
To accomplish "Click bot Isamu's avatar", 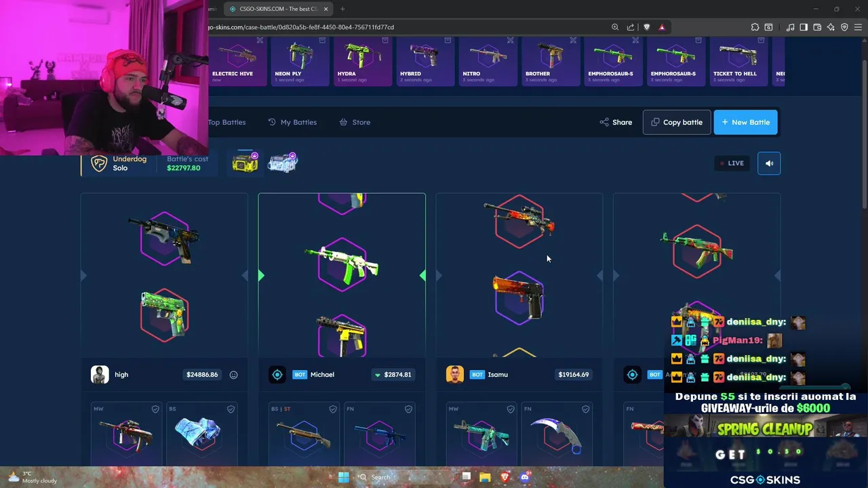I will (x=455, y=374).
